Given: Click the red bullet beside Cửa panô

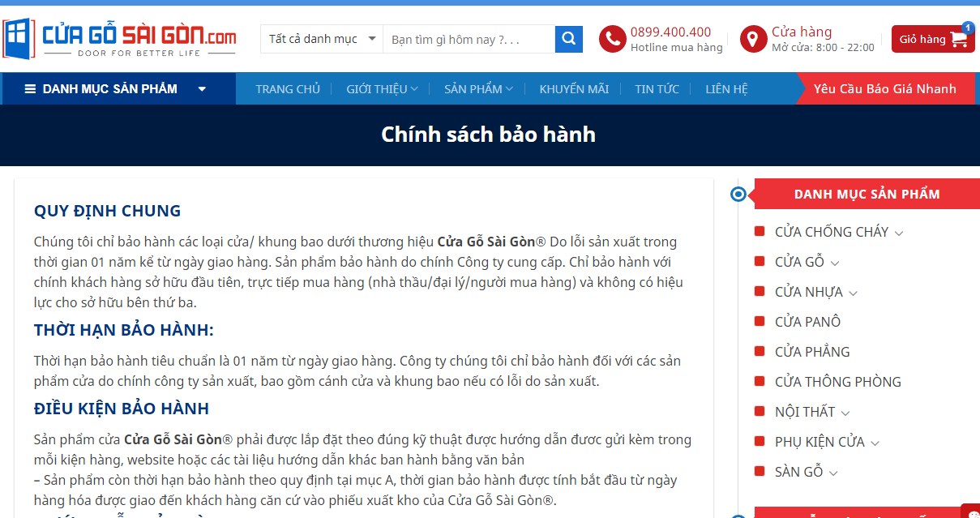Looking at the screenshot, I should point(760,321).
